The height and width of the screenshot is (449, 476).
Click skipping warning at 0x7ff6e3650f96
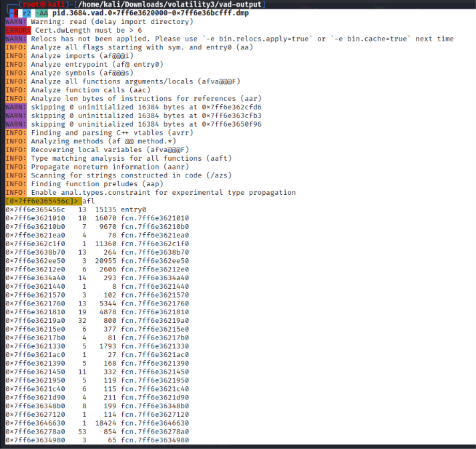(x=146, y=124)
